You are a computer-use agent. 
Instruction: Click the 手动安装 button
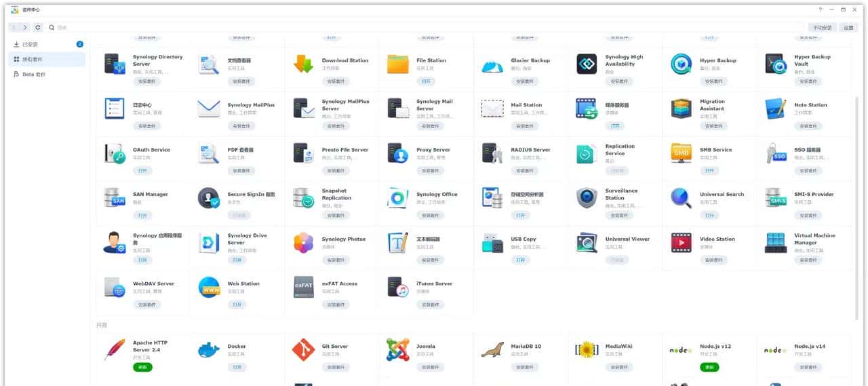[823, 27]
